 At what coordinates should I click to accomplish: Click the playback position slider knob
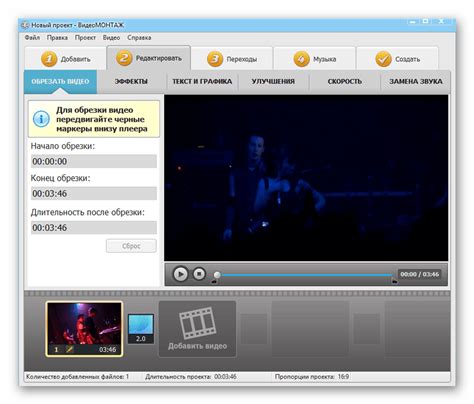(217, 275)
